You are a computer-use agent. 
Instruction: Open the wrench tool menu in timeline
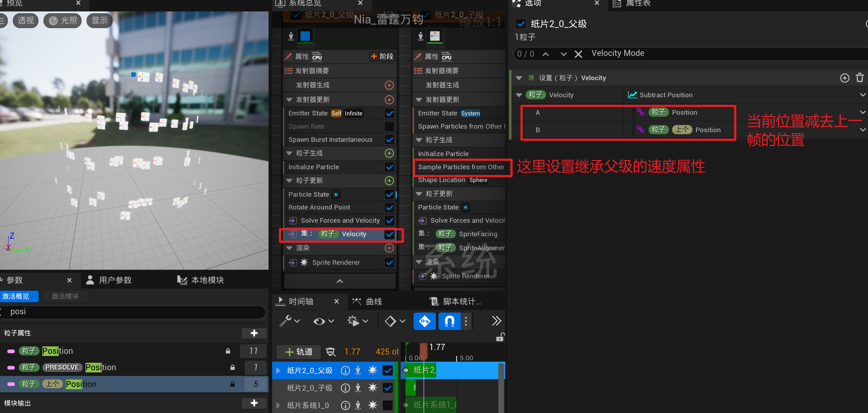pyautogui.click(x=289, y=321)
